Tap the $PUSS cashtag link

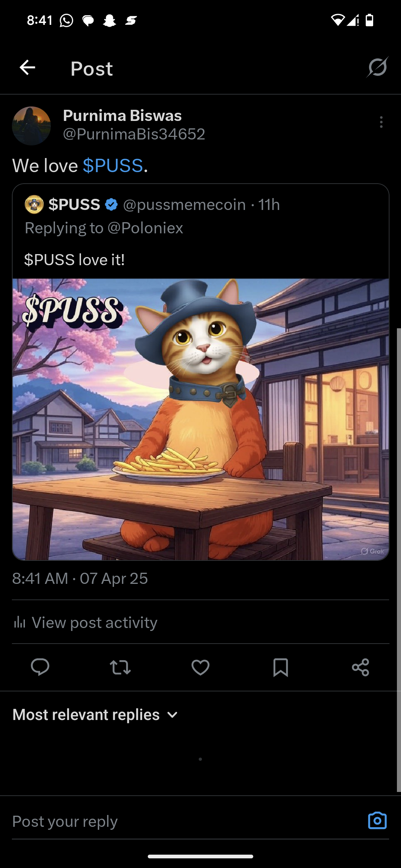click(113, 165)
